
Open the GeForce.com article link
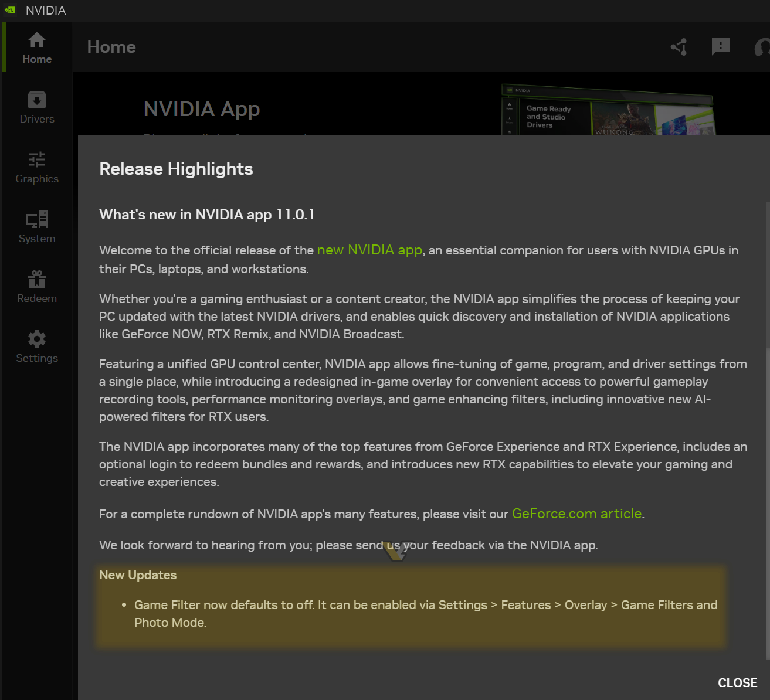(x=577, y=514)
